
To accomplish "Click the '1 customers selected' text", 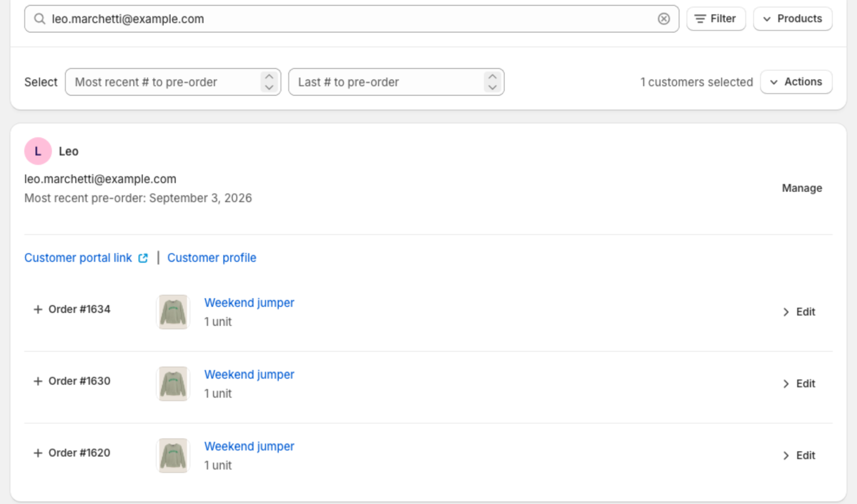I will tap(696, 82).
